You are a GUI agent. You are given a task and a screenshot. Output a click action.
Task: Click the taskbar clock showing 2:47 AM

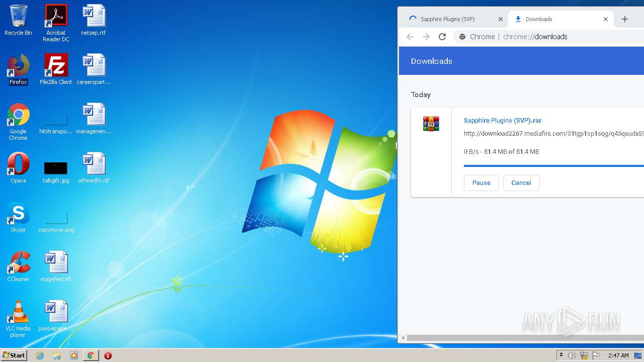(618, 355)
